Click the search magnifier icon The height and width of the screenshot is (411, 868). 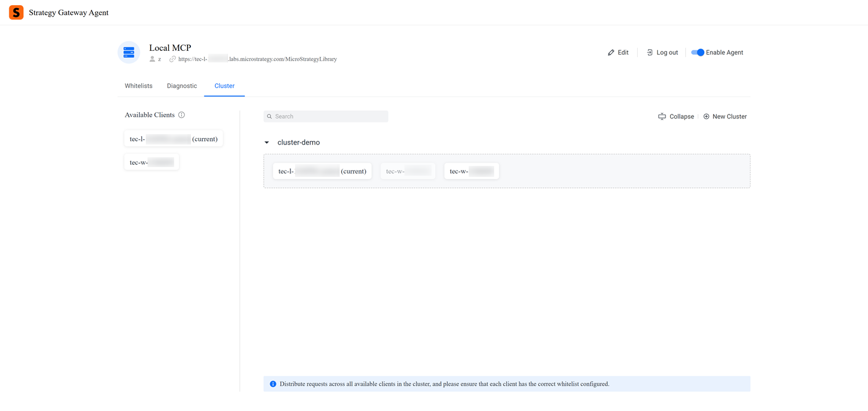270,117
